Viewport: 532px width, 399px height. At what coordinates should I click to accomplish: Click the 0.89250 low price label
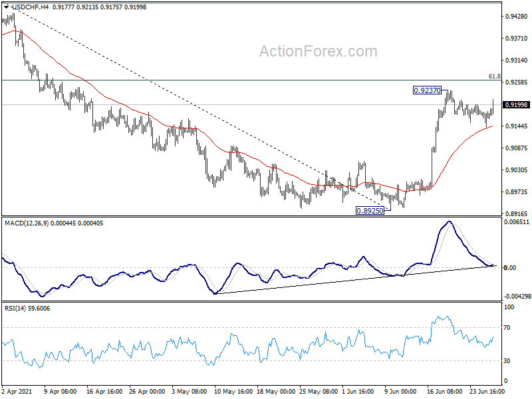pyautogui.click(x=370, y=211)
